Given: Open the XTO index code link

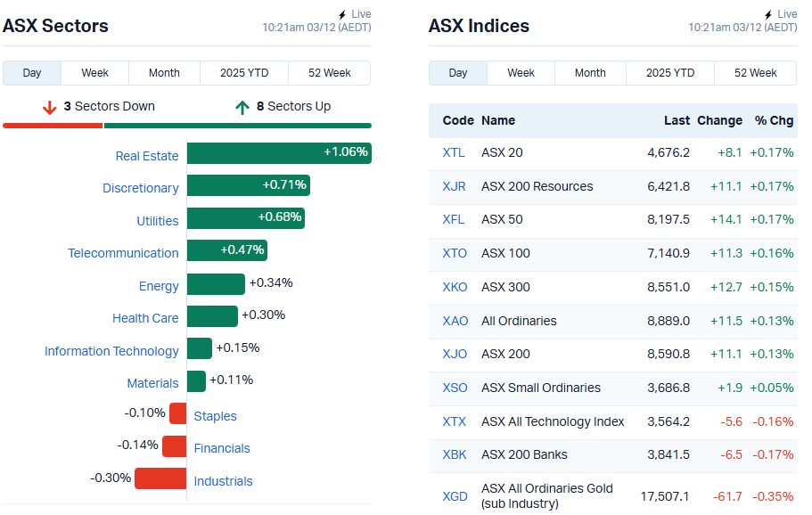Looking at the screenshot, I should tap(455, 253).
